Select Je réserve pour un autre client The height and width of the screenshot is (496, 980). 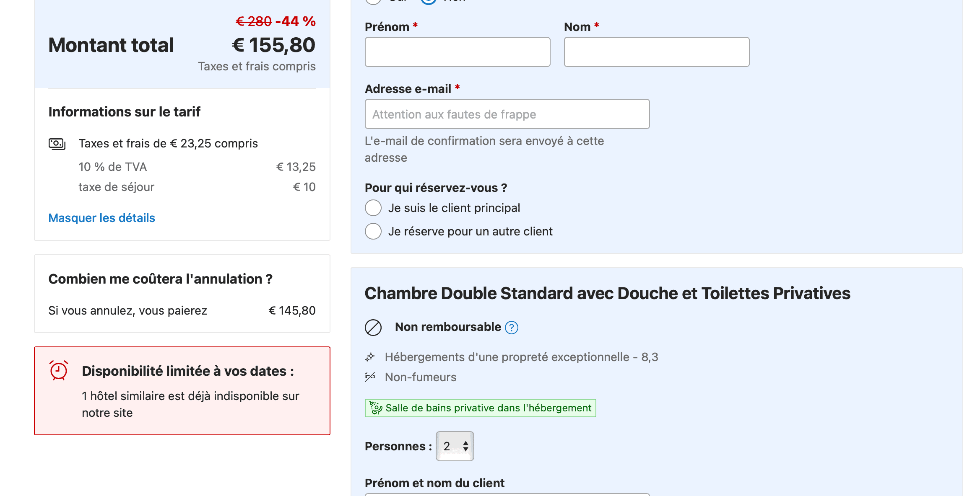tap(373, 231)
